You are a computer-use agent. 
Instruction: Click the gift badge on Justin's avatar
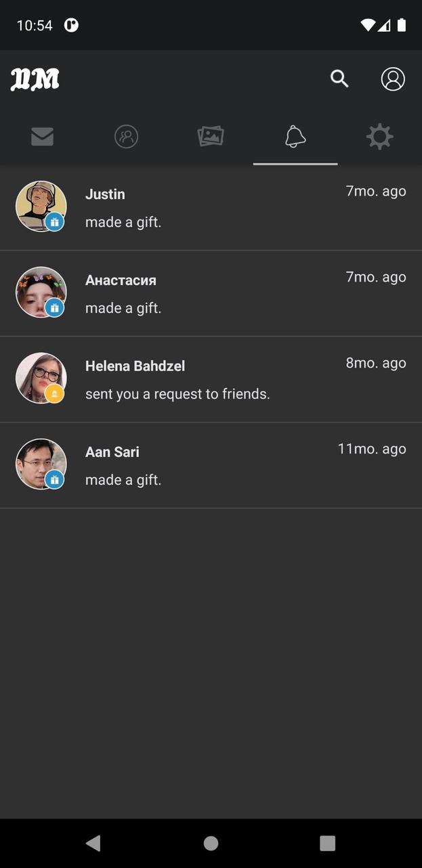(54, 221)
